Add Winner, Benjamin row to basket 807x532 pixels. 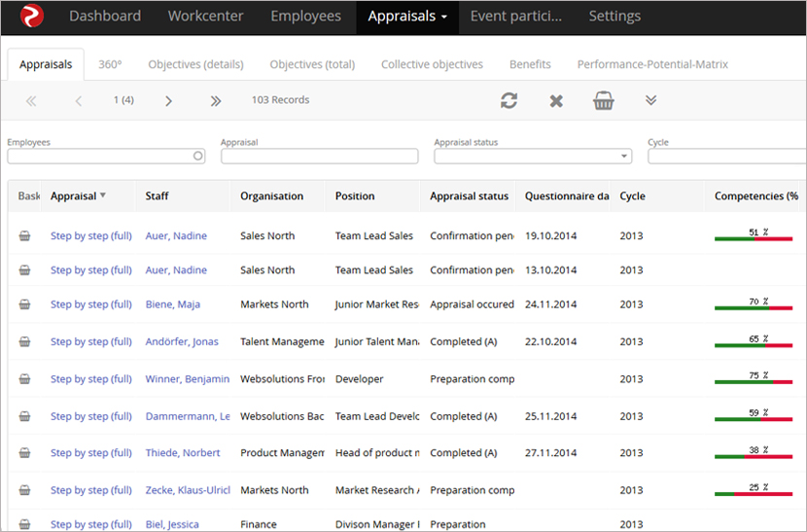(x=24, y=379)
